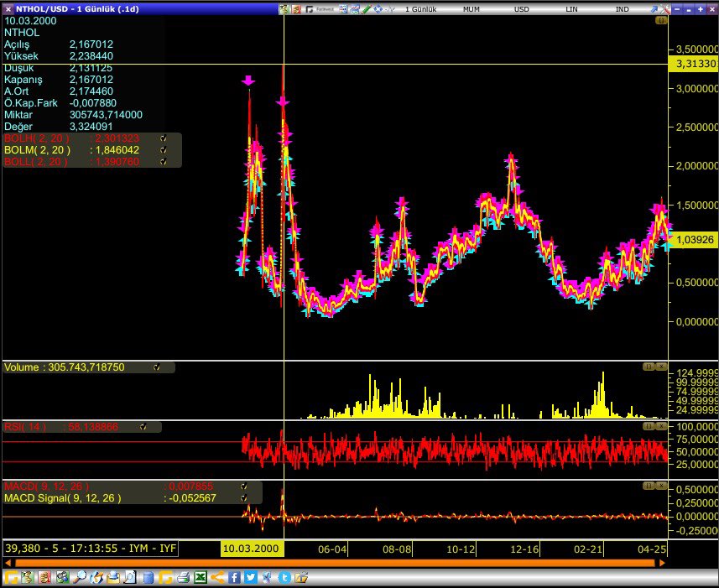Open the USD currency selector

tap(521, 8)
